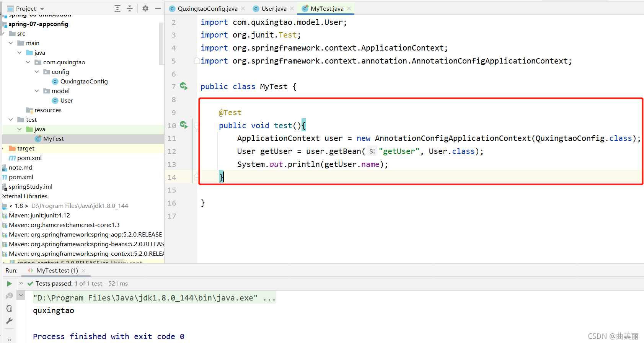This screenshot has height=343, width=644.
Task: Close the MyTest.java editor tab
Action: pyautogui.click(x=349, y=8)
